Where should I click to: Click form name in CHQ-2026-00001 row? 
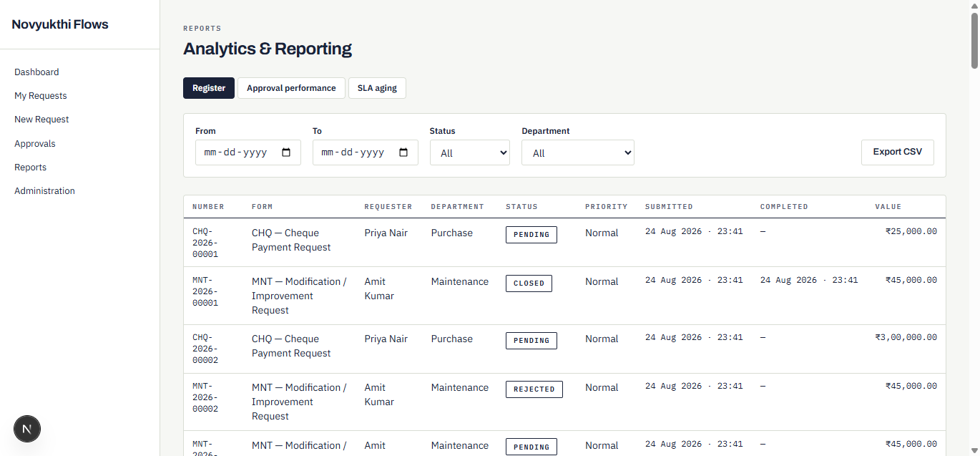291,240
